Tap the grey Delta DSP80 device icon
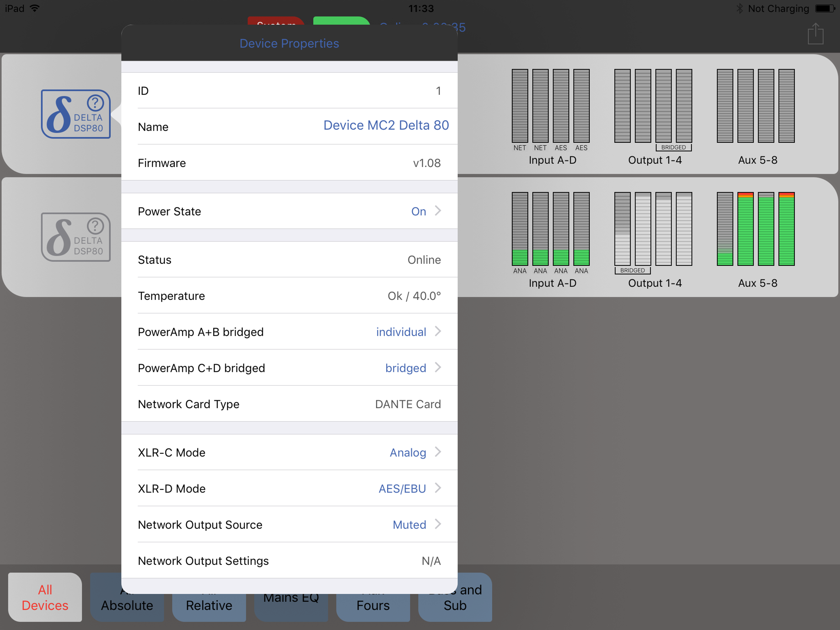The image size is (840, 630). [76, 237]
